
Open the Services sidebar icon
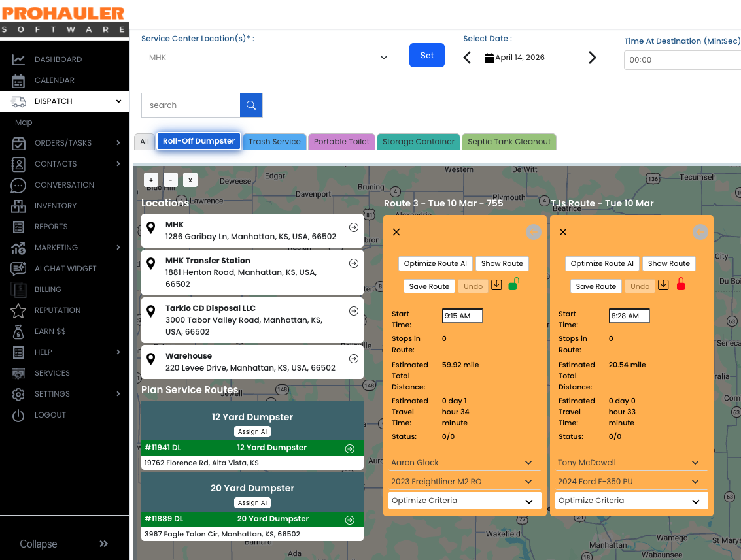pyautogui.click(x=18, y=373)
